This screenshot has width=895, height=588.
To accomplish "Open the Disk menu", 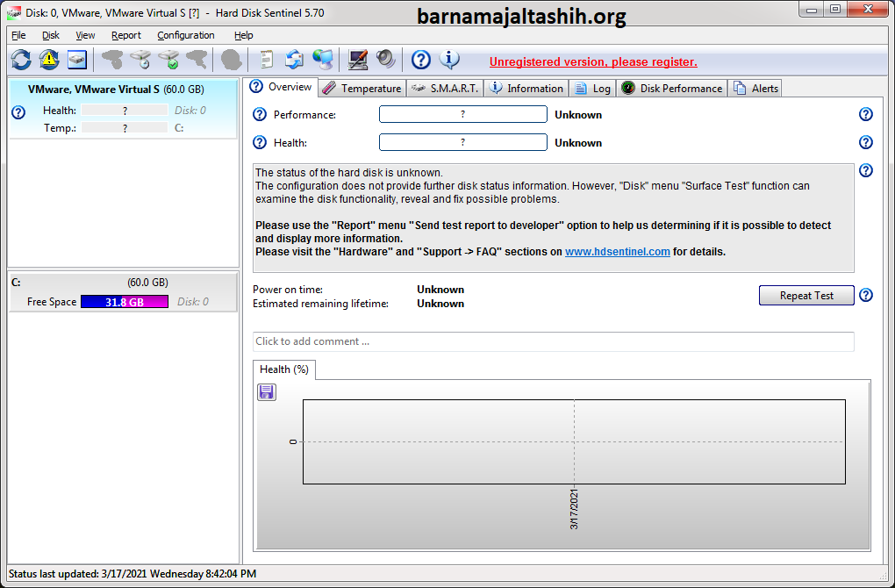I will tap(51, 35).
